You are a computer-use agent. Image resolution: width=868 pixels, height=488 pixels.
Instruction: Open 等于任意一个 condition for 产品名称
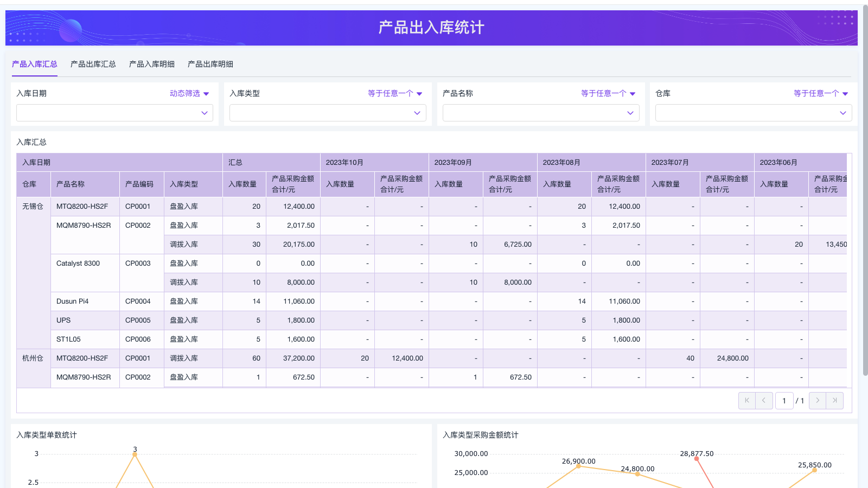tap(608, 93)
